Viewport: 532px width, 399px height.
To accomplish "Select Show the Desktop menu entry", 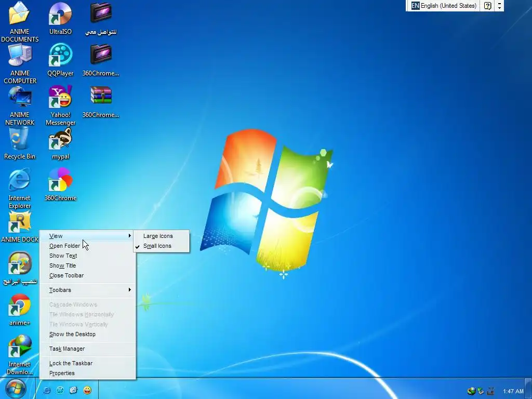I will [88, 334].
